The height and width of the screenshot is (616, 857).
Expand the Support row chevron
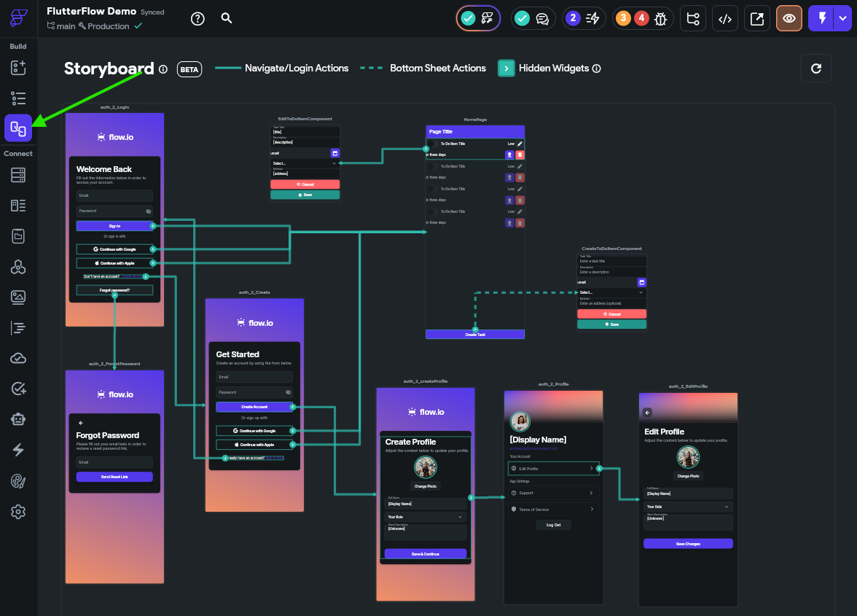tap(592, 493)
